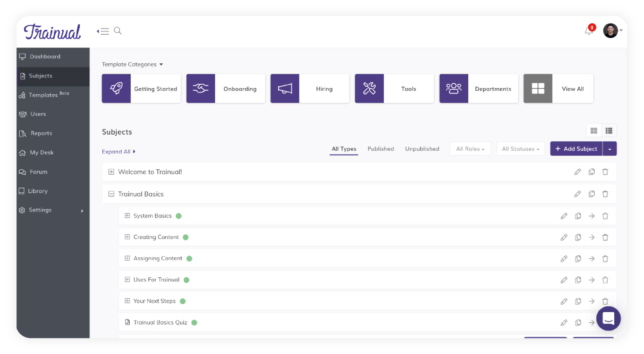Open the search magnifier

(117, 31)
